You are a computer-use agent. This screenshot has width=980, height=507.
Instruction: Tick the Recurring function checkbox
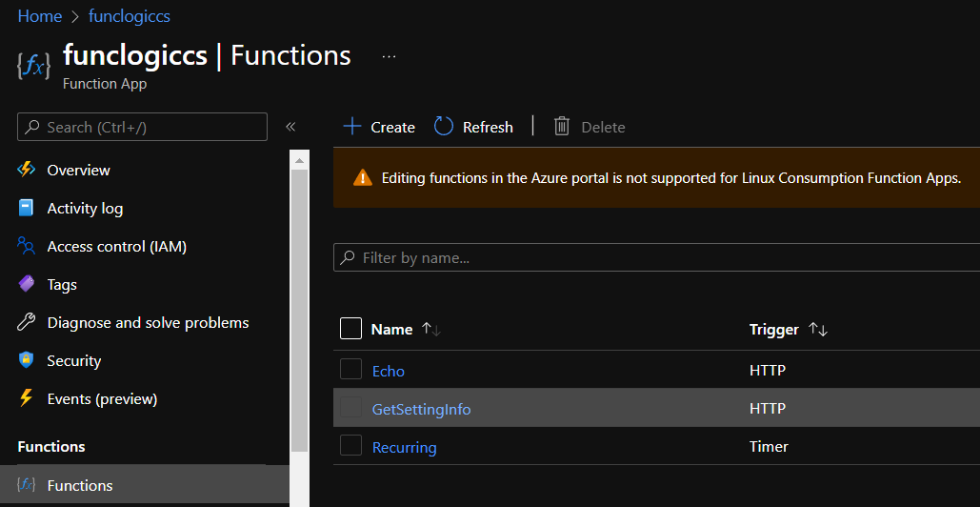350,446
